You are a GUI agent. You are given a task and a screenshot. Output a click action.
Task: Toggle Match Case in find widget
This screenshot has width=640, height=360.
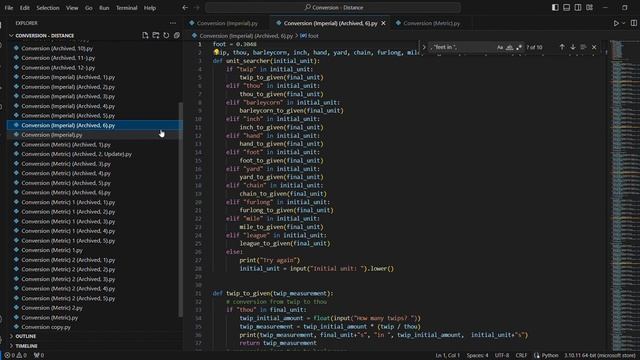(x=500, y=47)
